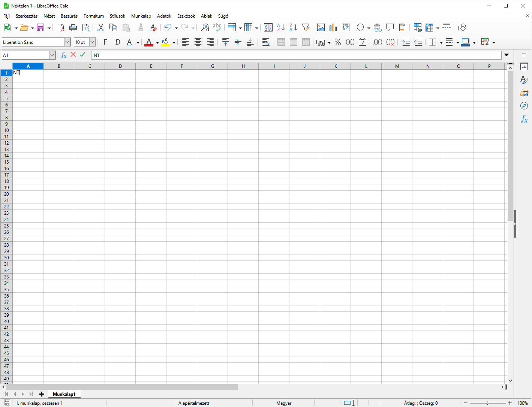Enable the AutoFilter
Viewport: 532px width, 407px height.
click(306, 27)
